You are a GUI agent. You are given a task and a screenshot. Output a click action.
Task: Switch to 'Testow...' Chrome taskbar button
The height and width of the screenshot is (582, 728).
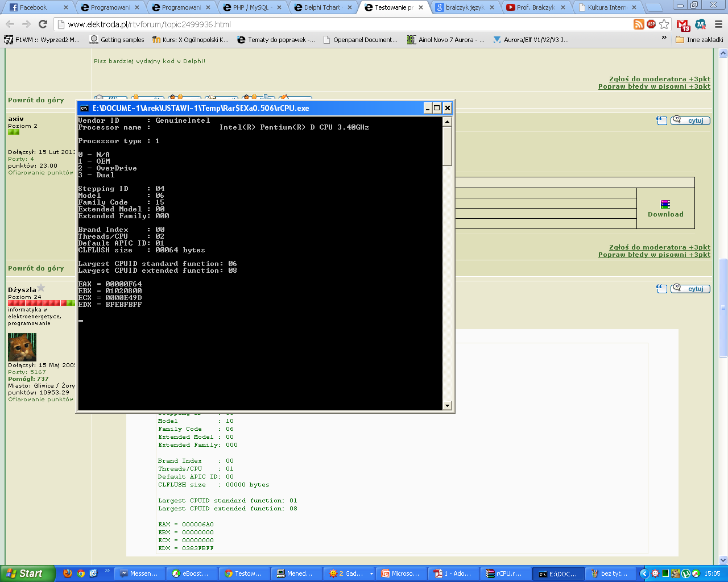(244, 573)
